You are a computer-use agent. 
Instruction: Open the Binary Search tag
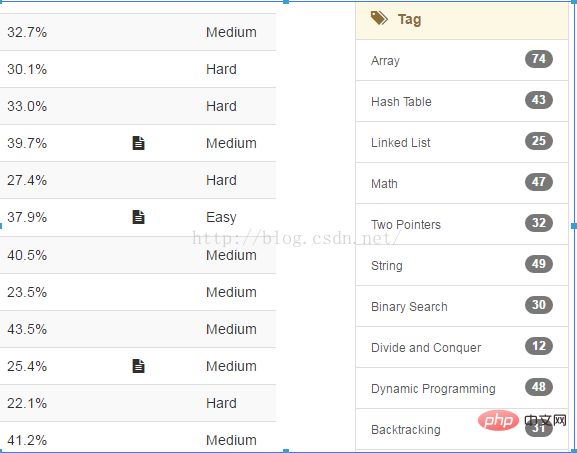[462, 306]
